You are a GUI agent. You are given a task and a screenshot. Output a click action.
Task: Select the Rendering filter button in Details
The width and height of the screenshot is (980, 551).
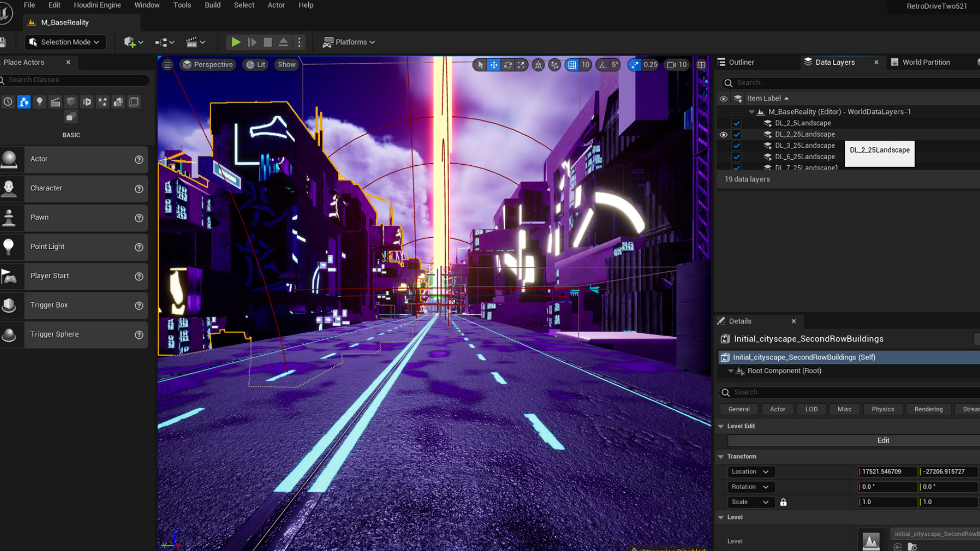click(x=928, y=409)
